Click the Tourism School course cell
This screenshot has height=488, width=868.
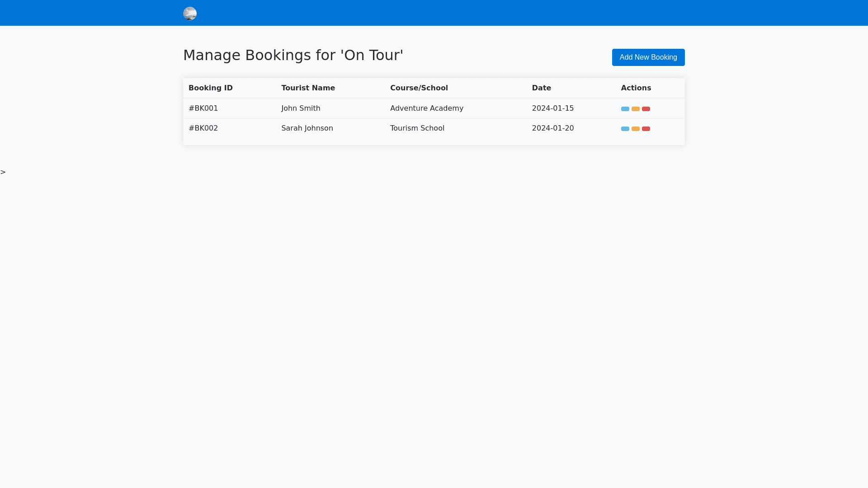(x=417, y=128)
